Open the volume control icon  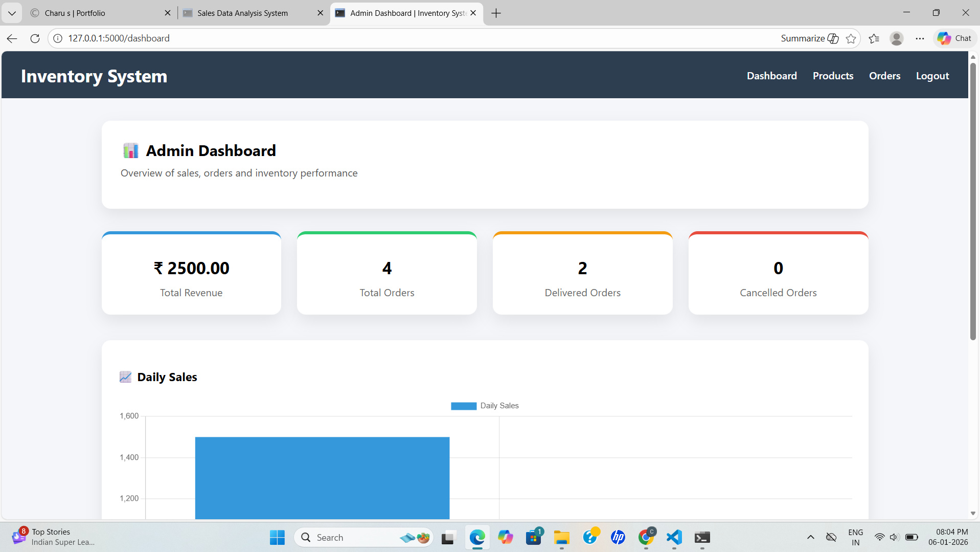(894, 537)
